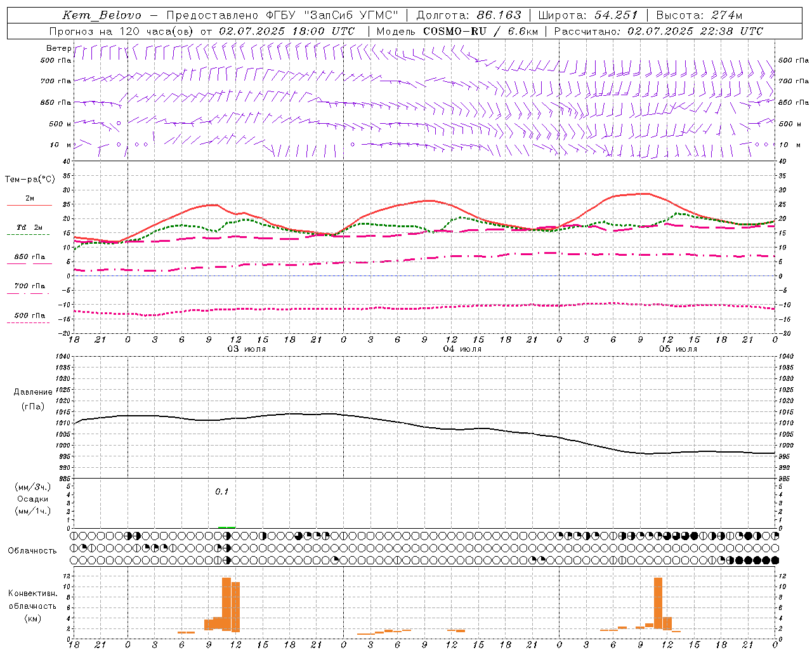Click the 'Давление' pressure panel label
Image resolution: width=812 pixels, height=650 pixels.
point(33,392)
